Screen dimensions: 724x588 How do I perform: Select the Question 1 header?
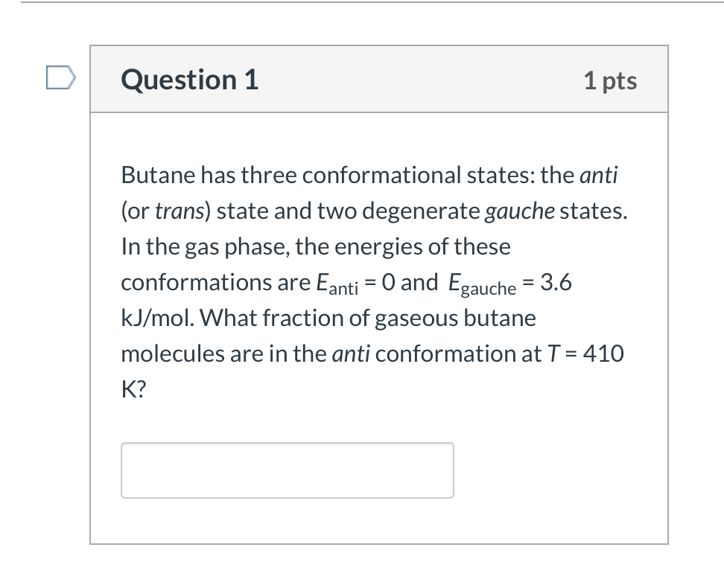[189, 80]
